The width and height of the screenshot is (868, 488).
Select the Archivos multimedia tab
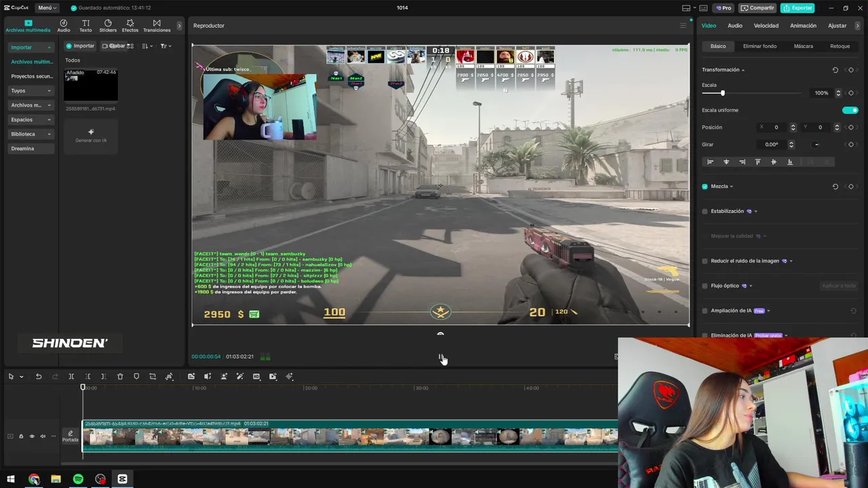pyautogui.click(x=28, y=26)
